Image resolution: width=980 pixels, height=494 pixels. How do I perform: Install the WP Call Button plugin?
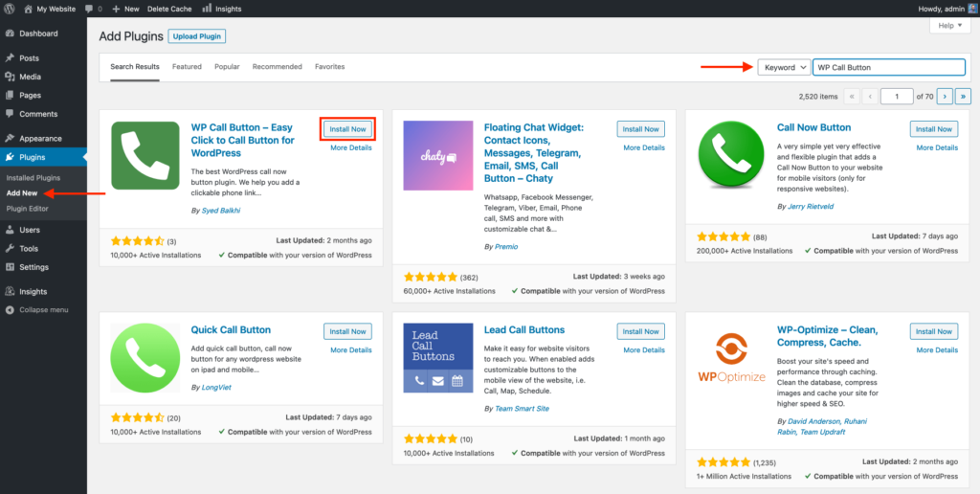(347, 129)
